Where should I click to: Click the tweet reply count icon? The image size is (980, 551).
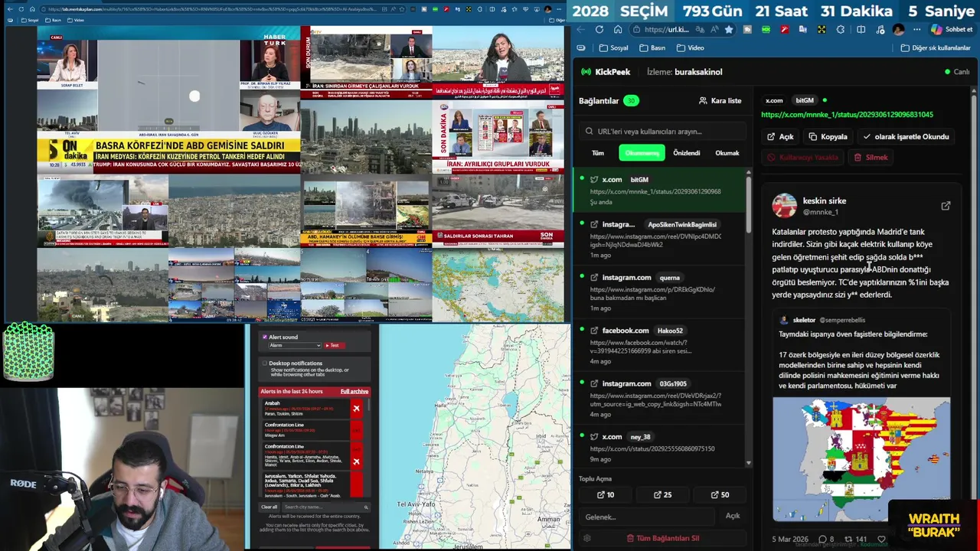coord(825,540)
